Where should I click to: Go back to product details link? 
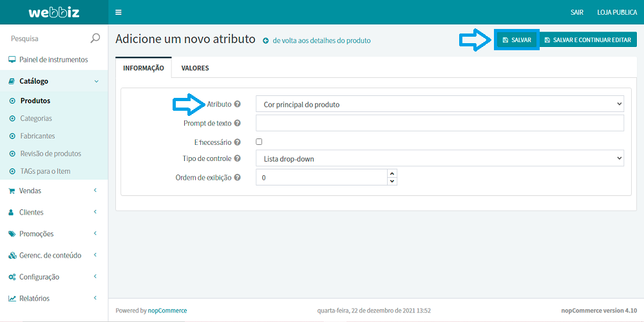point(321,41)
